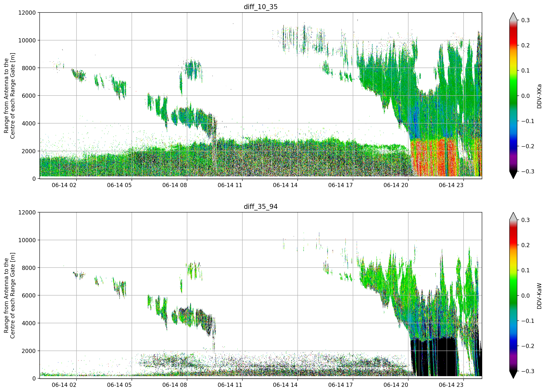546x392 pixels.
Task: Click the 6000 tick label on diff_10_35
Action: tap(29, 96)
